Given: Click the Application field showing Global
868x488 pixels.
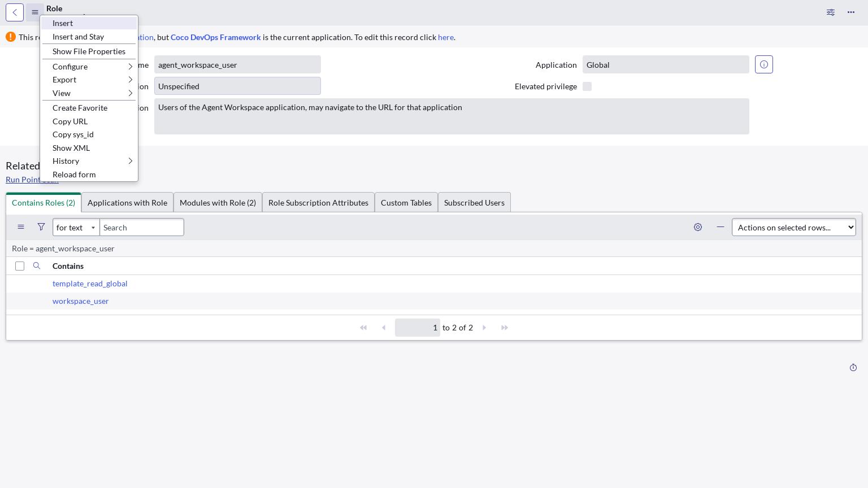Looking at the screenshot, I should click(666, 64).
